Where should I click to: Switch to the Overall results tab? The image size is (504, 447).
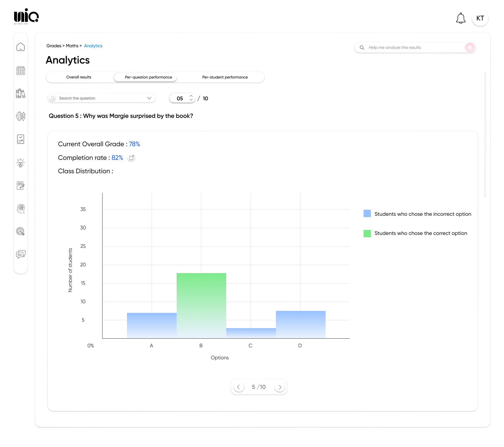79,77
